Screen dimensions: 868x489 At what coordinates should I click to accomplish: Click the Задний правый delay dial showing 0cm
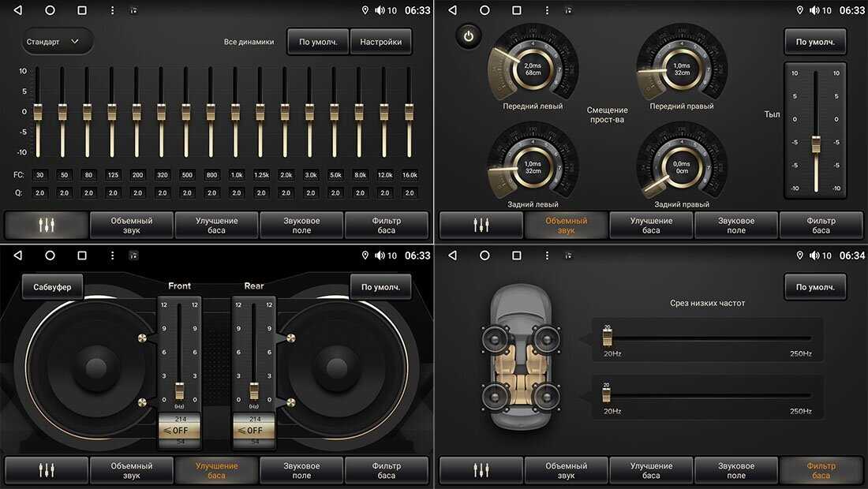[x=682, y=166]
